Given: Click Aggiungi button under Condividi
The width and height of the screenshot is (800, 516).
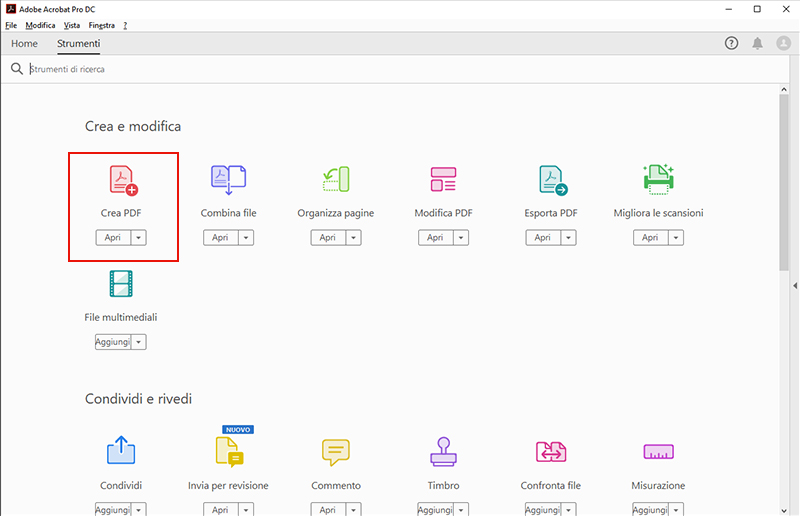Looking at the screenshot, I should [x=113, y=509].
